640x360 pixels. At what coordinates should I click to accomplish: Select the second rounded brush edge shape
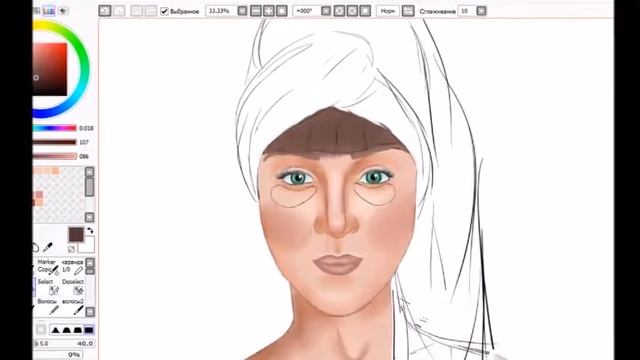67,329
